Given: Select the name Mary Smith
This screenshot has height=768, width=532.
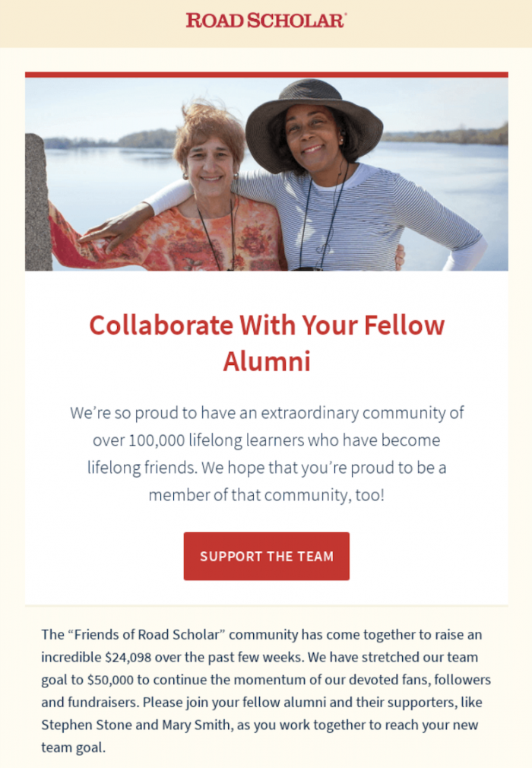Looking at the screenshot, I should 194,725.
